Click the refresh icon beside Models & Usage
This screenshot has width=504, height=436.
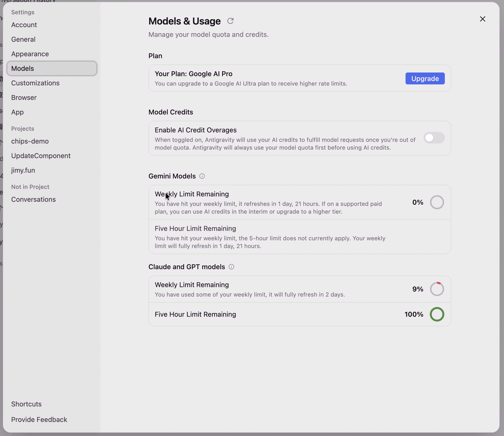click(230, 21)
